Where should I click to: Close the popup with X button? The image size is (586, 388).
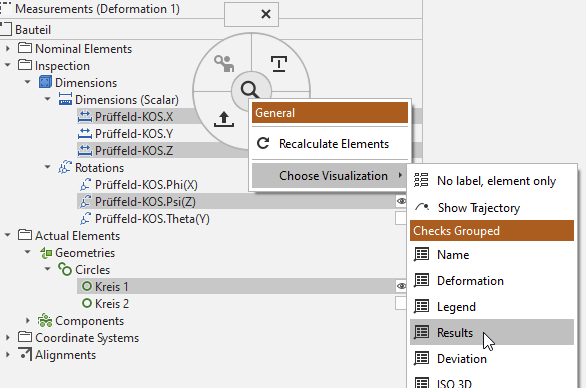(x=266, y=14)
